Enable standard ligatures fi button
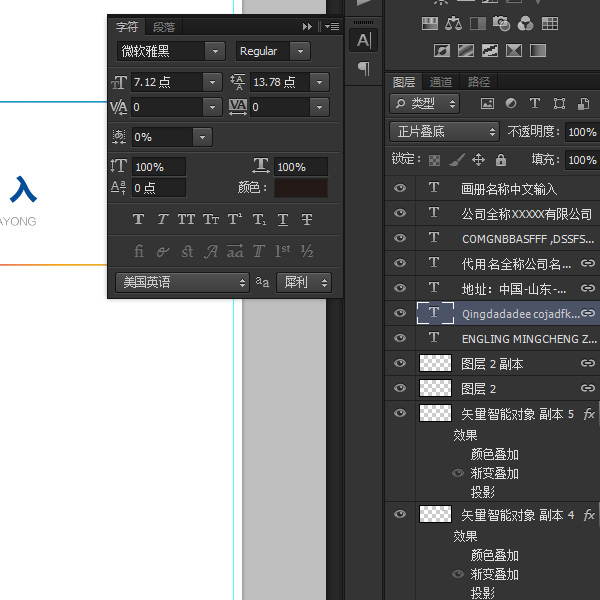Screen dimensions: 600x600 139,251
